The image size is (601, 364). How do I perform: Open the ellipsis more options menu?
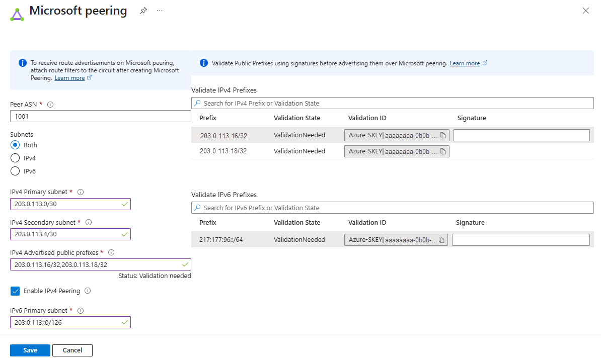pos(160,11)
